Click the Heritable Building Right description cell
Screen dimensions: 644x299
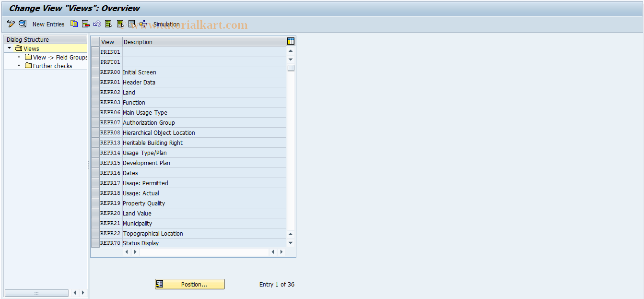[x=204, y=143]
